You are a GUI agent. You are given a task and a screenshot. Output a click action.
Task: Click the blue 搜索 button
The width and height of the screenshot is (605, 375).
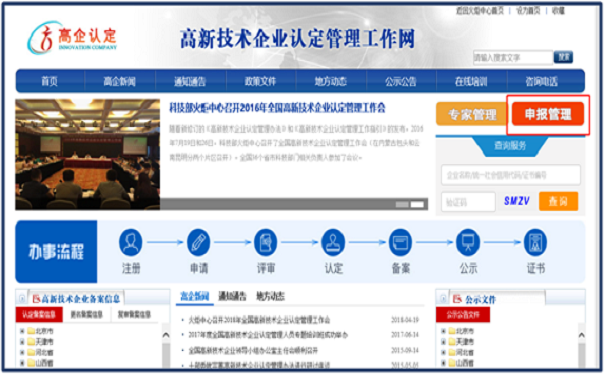(x=563, y=57)
